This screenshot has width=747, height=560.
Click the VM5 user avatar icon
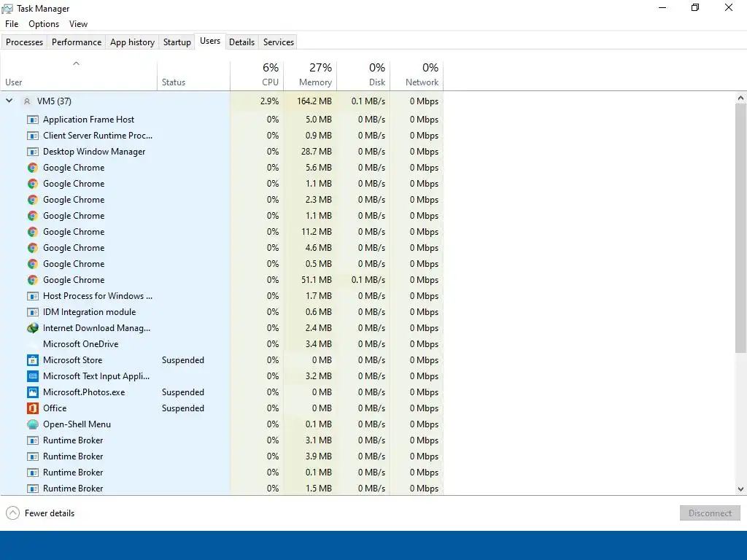[x=27, y=101]
